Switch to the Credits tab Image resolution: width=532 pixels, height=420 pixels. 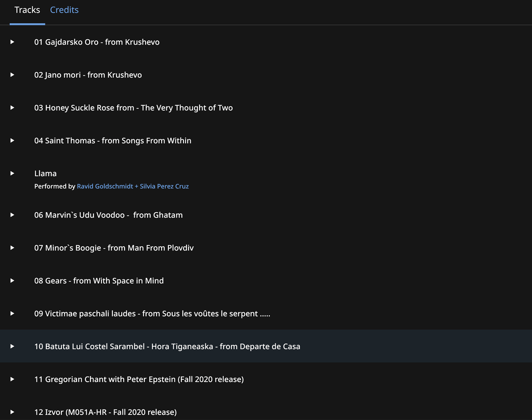[64, 10]
